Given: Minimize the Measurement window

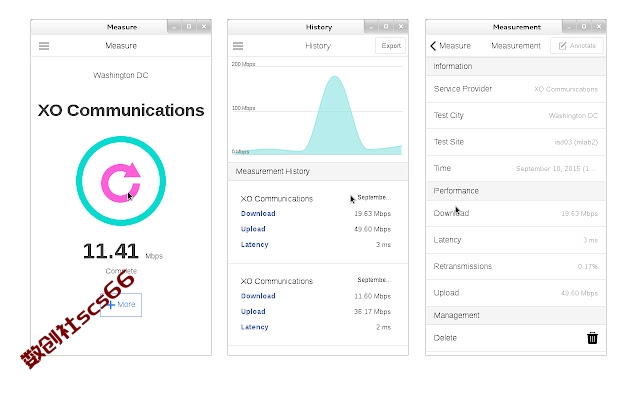Looking at the screenshot, I should (569, 27).
